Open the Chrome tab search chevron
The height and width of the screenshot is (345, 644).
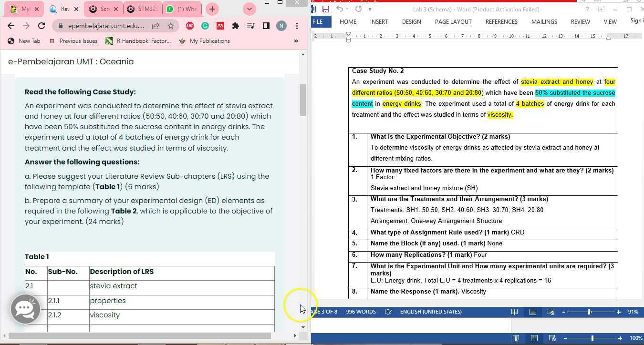[249, 9]
